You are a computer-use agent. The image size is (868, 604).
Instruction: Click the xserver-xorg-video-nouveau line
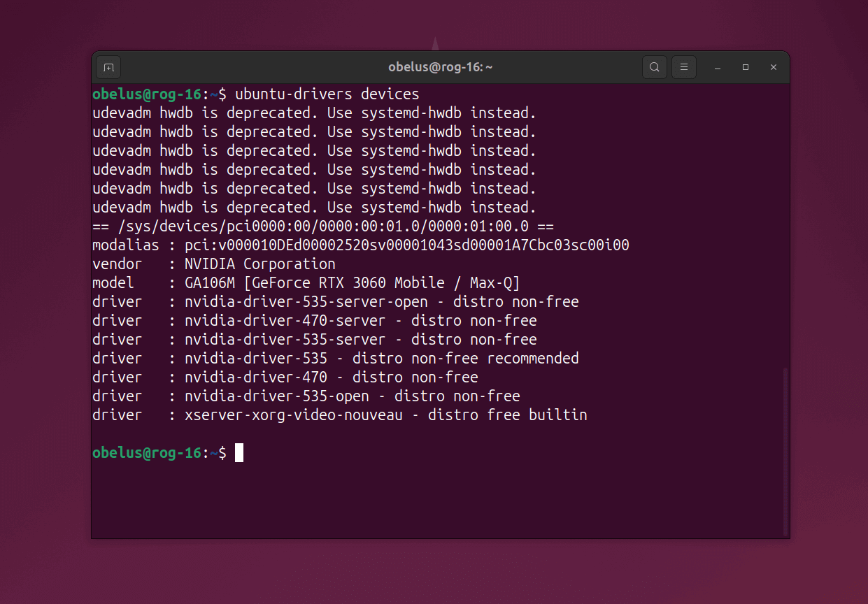tap(340, 415)
